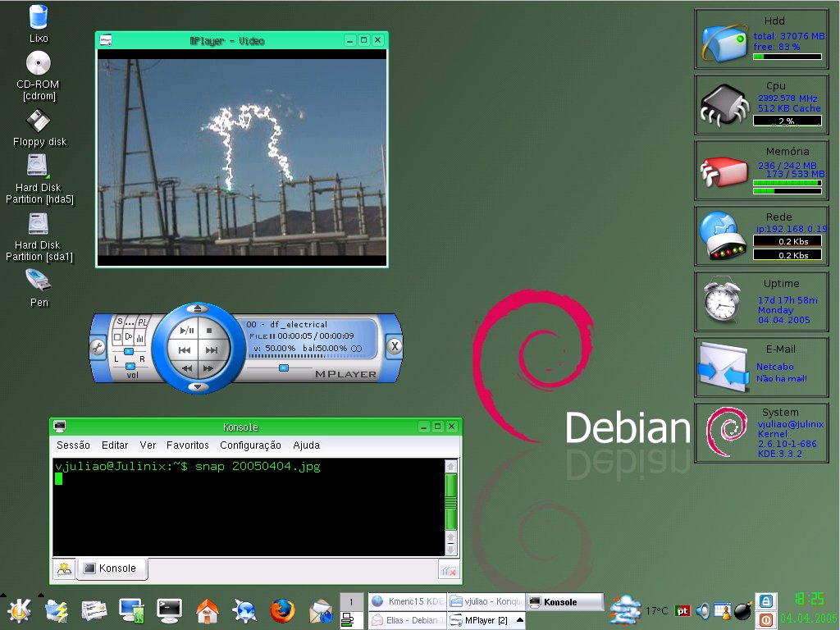Open the Sessão menu in Konsole
This screenshot has height=630, width=840.
[x=73, y=445]
